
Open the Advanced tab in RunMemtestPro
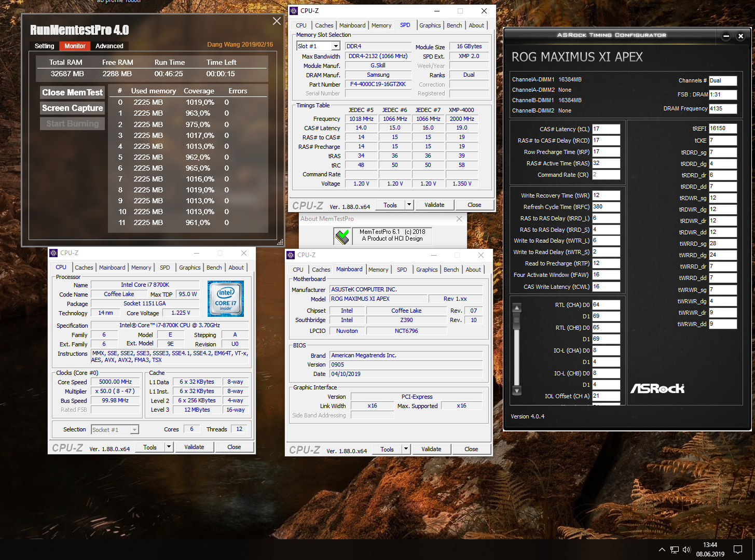tap(109, 46)
